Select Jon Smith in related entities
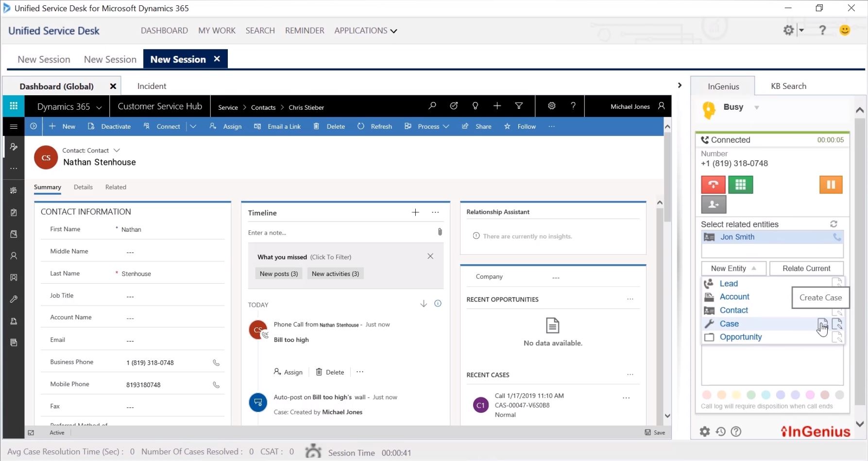868x461 pixels. [x=772, y=237]
